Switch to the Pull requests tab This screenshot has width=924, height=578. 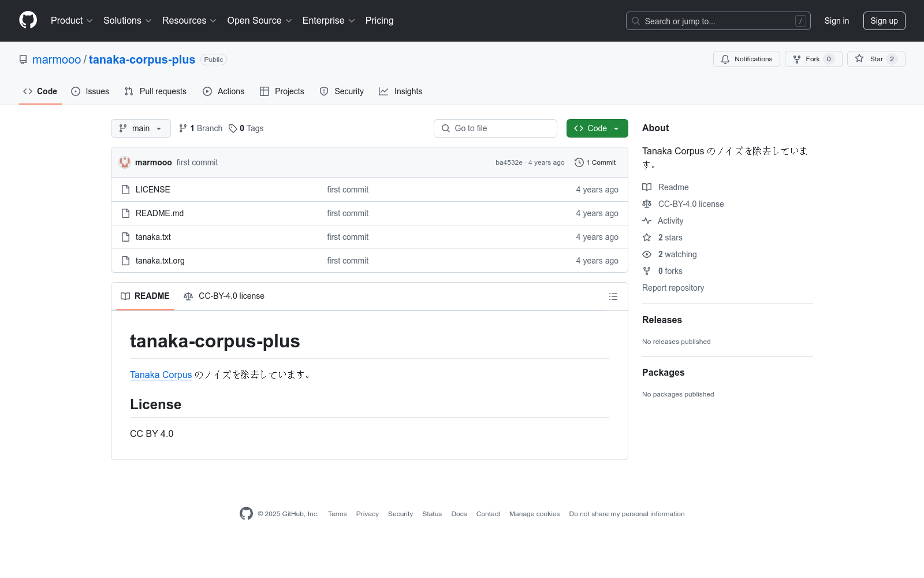tap(155, 91)
